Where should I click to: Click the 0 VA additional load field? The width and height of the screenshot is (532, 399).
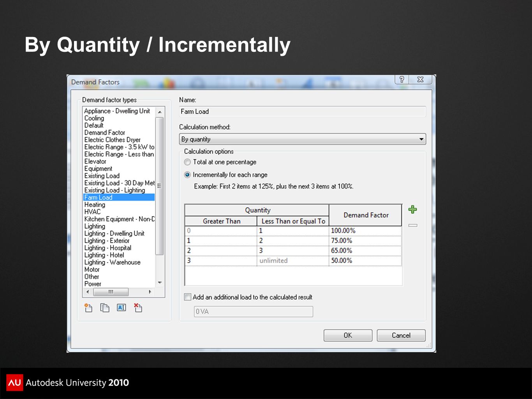click(x=254, y=312)
